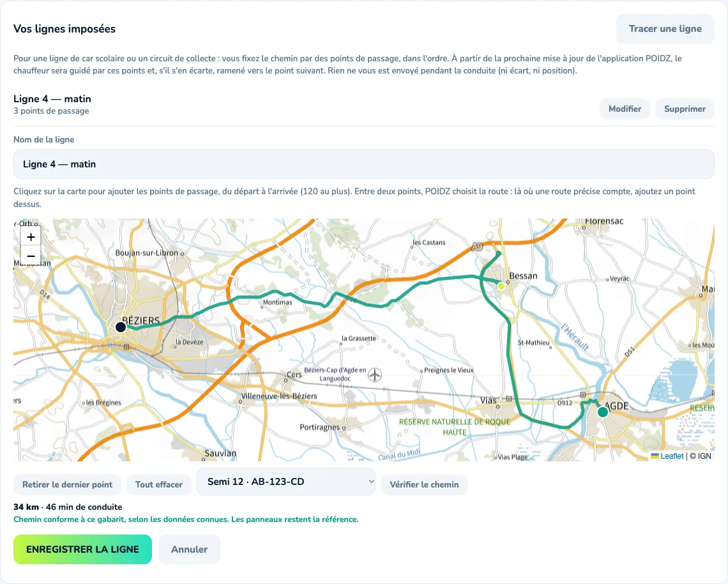Click Supprimer for Ligne 4 — matin
This screenshot has width=728, height=584.
685,109
